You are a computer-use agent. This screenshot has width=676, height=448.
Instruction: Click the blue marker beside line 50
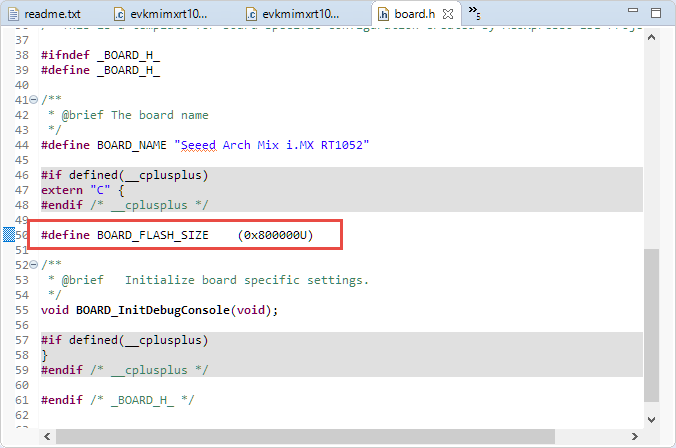pyautogui.click(x=8, y=235)
